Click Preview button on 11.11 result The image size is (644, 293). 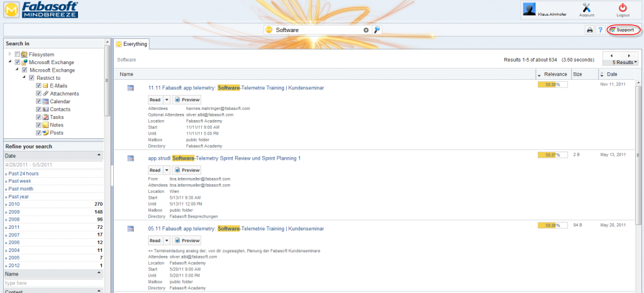(x=186, y=100)
